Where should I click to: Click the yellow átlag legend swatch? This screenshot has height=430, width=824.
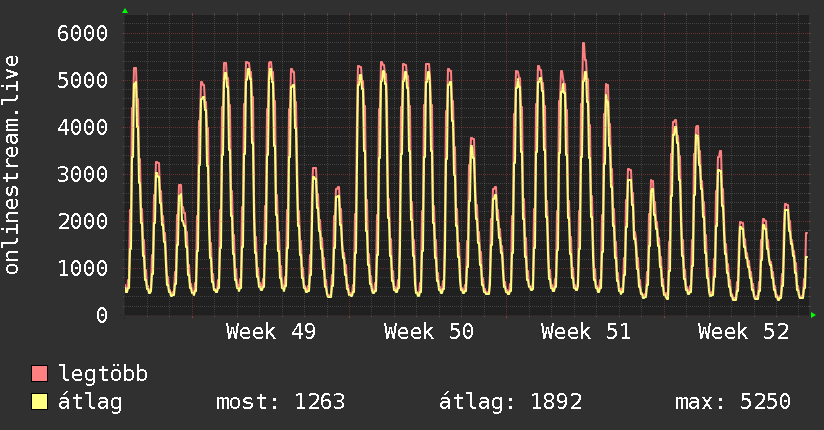coord(40,402)
